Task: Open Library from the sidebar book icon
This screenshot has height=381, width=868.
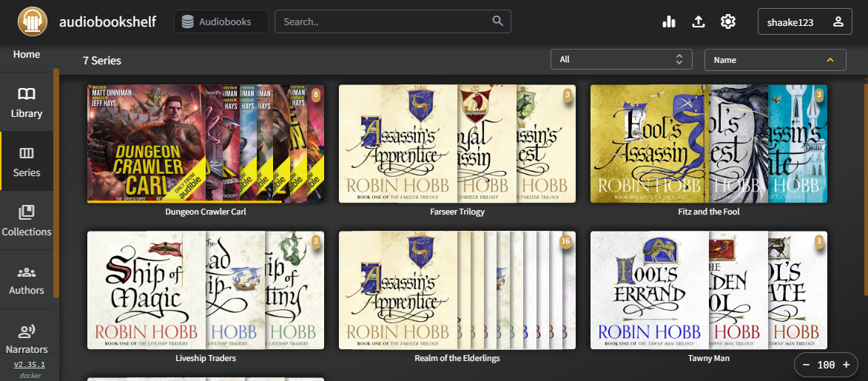Action: click(x=27, y=94)
